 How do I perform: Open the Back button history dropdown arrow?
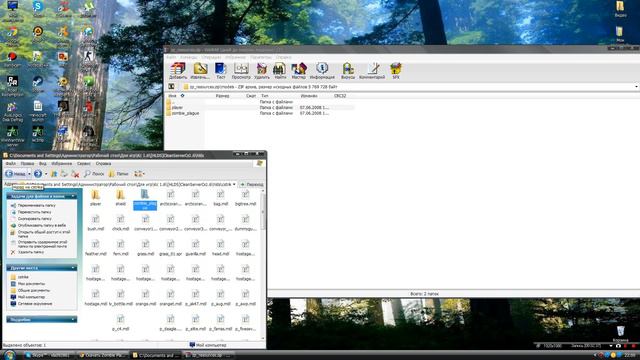[29, 174]
